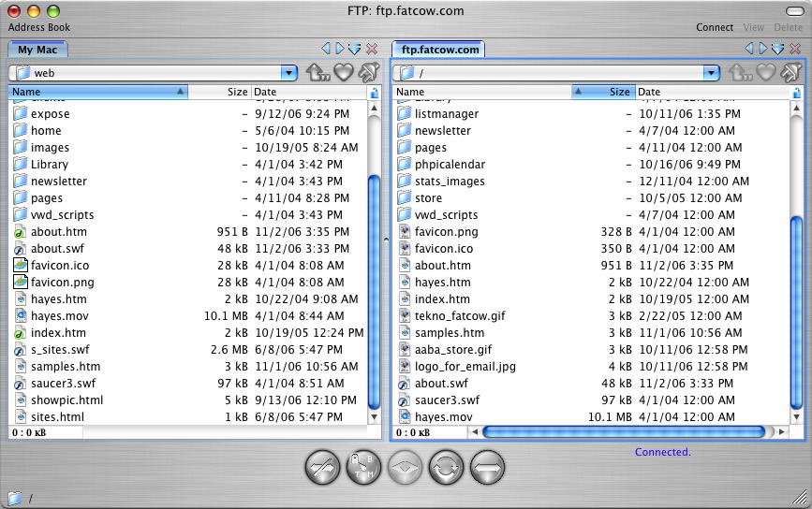812x509 pixels.
Task: Click the My Mac pane vertical scrollbar thumb
Action: tap(374, 292)
